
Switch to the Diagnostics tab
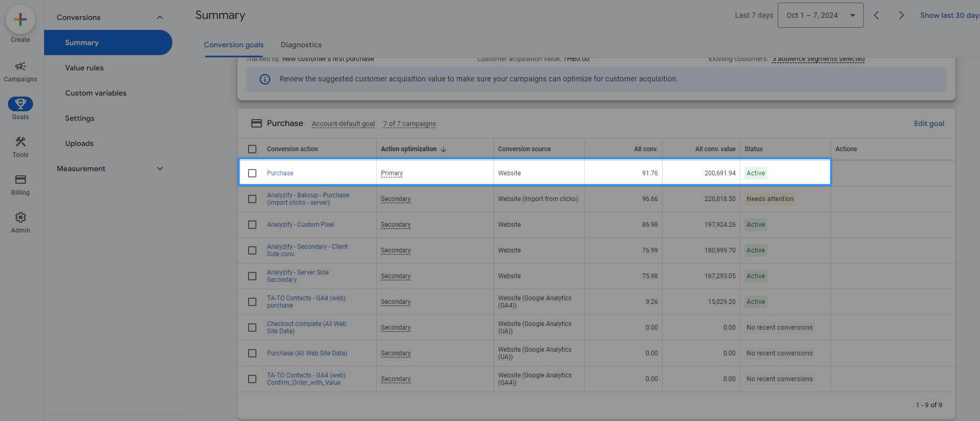point(301,45)
